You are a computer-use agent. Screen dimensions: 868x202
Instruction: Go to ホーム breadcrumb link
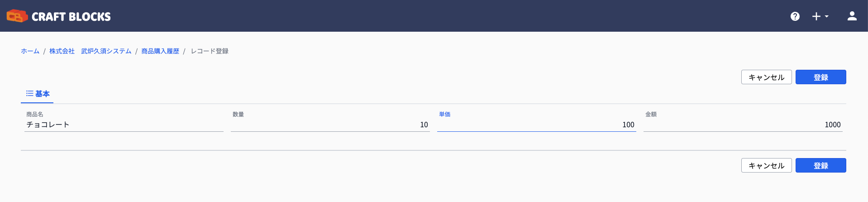30,51
